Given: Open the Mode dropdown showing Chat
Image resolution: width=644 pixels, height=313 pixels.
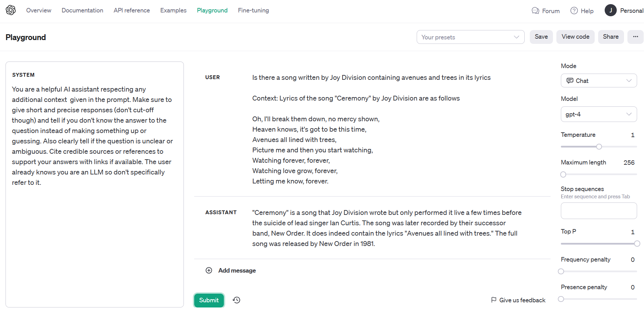Looking at the screenshot, I should pyautogui.click(x=598, y=81).
